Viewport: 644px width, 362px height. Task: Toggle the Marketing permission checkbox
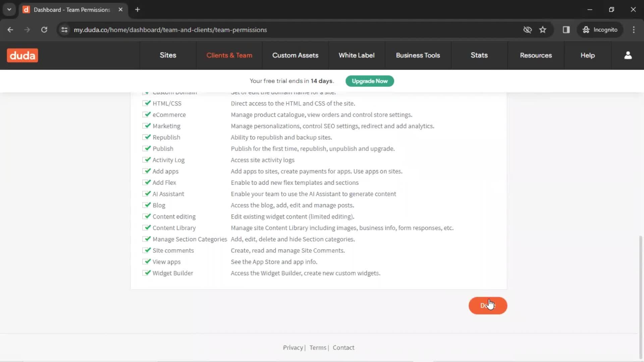point(146,126)
